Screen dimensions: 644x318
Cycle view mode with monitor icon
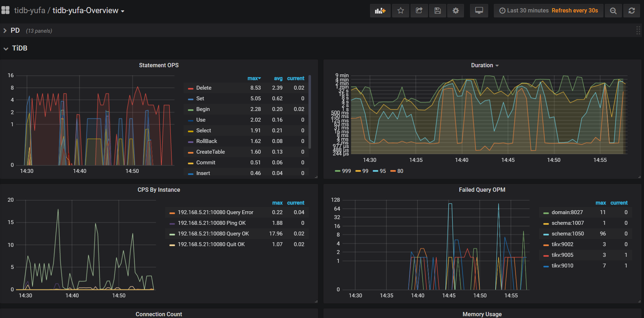[479, 11]
